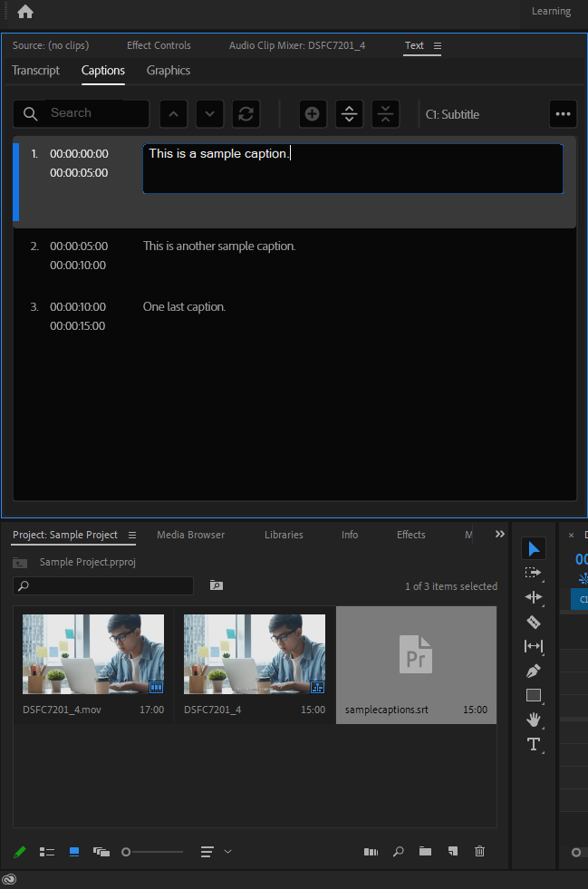Select the Pen tool

(x=534, y=671)
